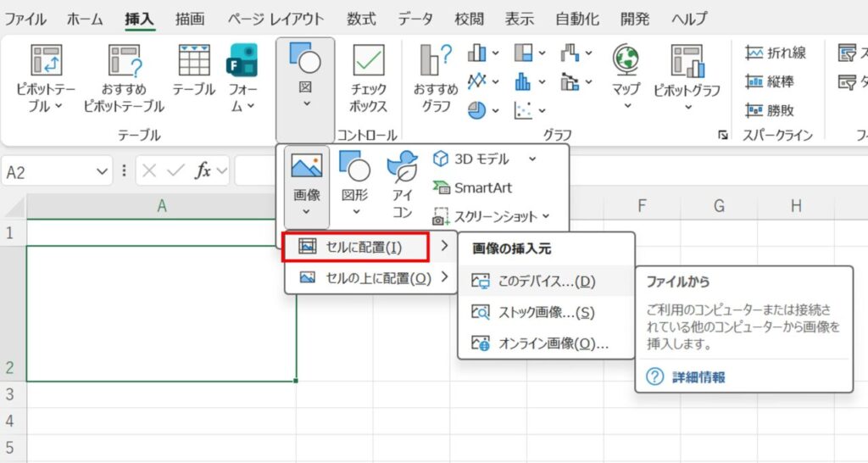Select the line chart icon

[x=476, y=81]
